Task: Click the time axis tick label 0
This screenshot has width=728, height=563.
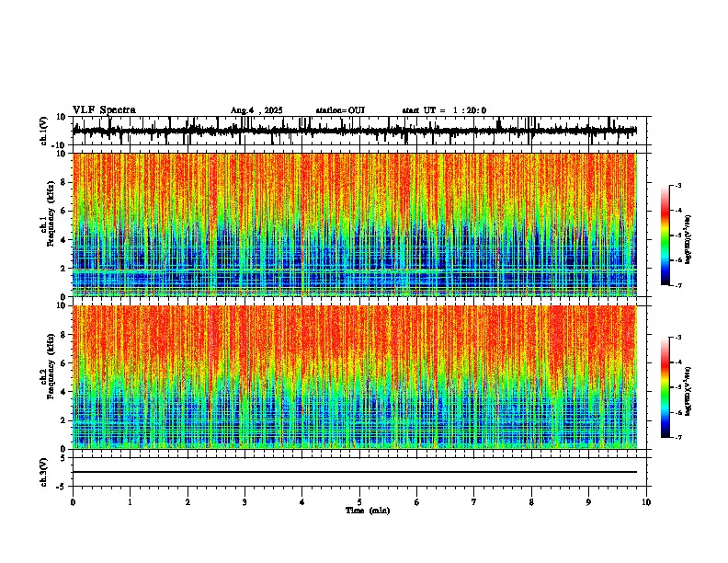Action: point(73,502)
